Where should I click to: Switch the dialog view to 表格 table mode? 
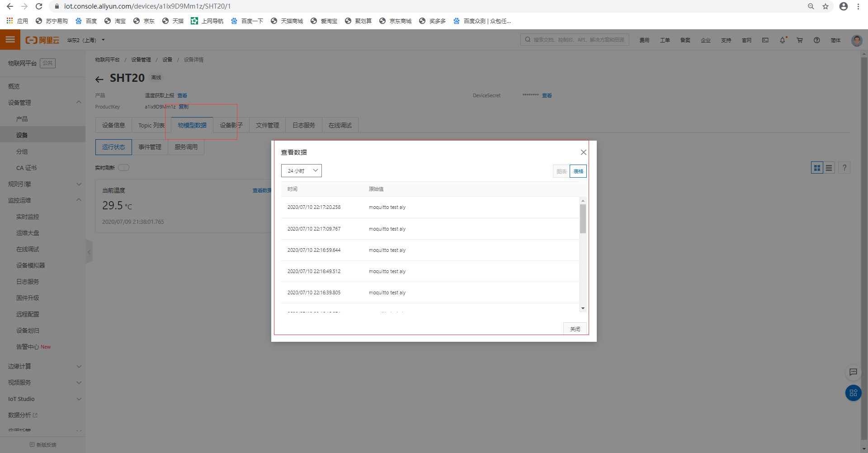click(x=578, y=171)
